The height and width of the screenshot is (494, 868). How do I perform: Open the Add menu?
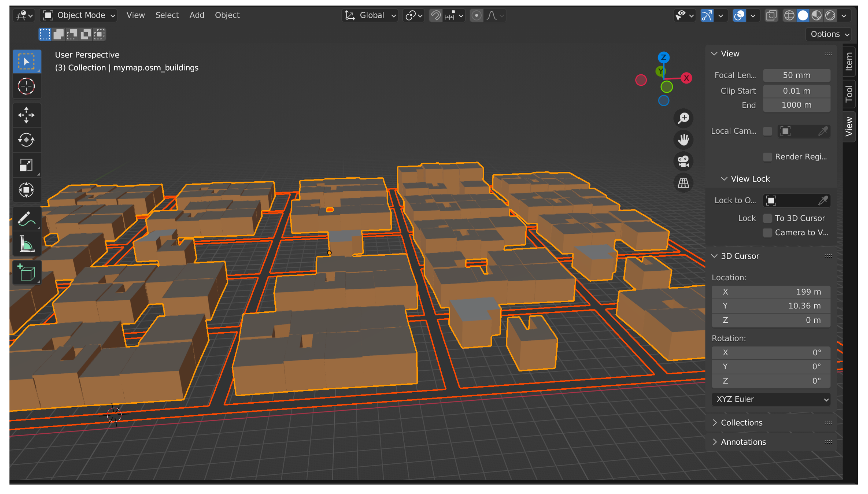[x=196, y=15]
